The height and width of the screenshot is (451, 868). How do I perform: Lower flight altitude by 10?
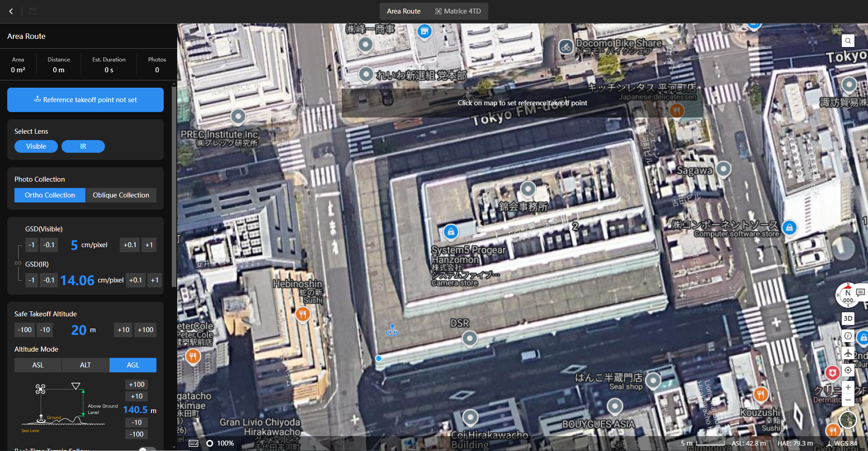[x=137, y=423]
